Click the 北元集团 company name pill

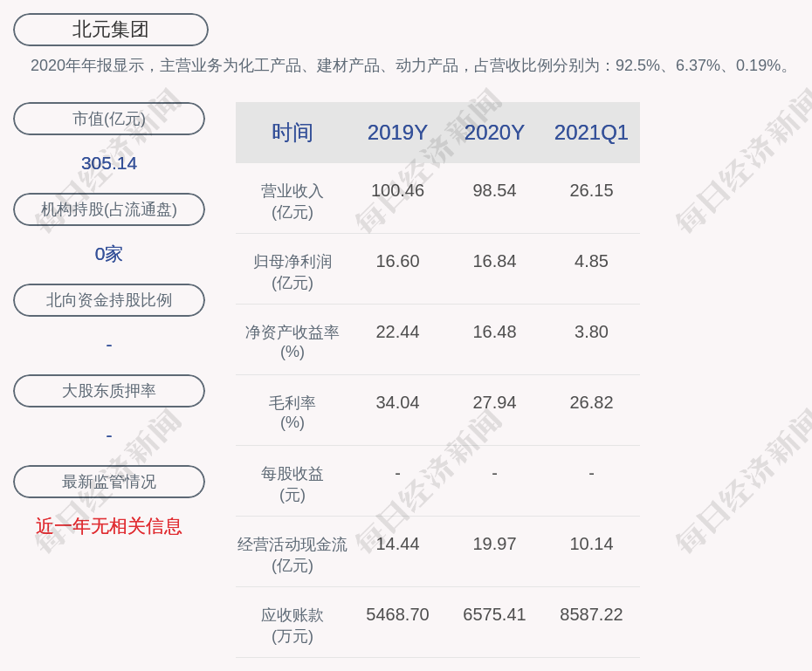coord(110,30)
